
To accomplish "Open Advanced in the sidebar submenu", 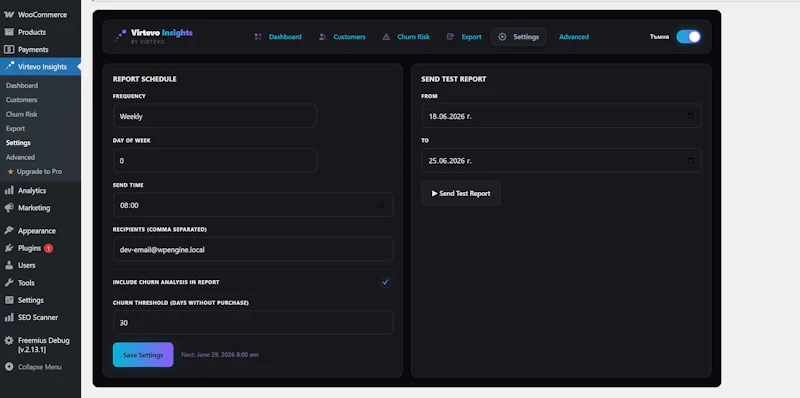I will coord(20,157).
